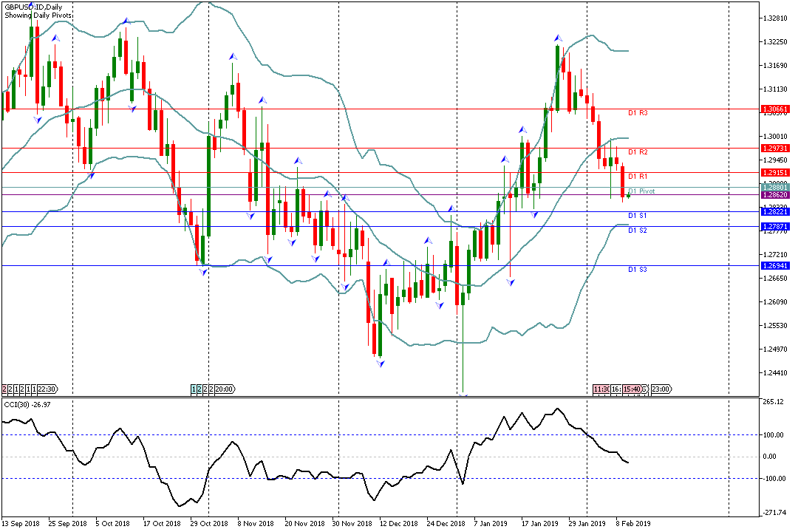Select the D1 Pivot label

[641, 191]
